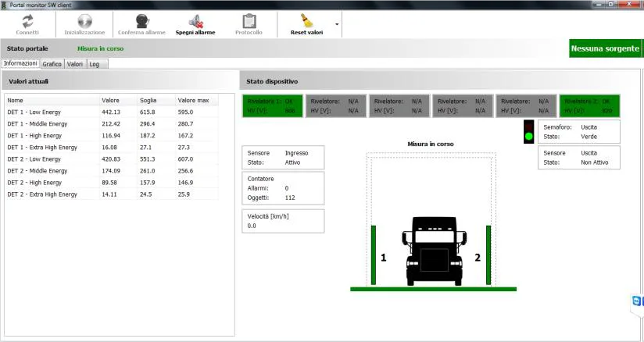This screenshot has width=644, height=342.
Task: Select row DET 2 - Extra High Energy
Action: pyautogui.click(x=112, y=194)
